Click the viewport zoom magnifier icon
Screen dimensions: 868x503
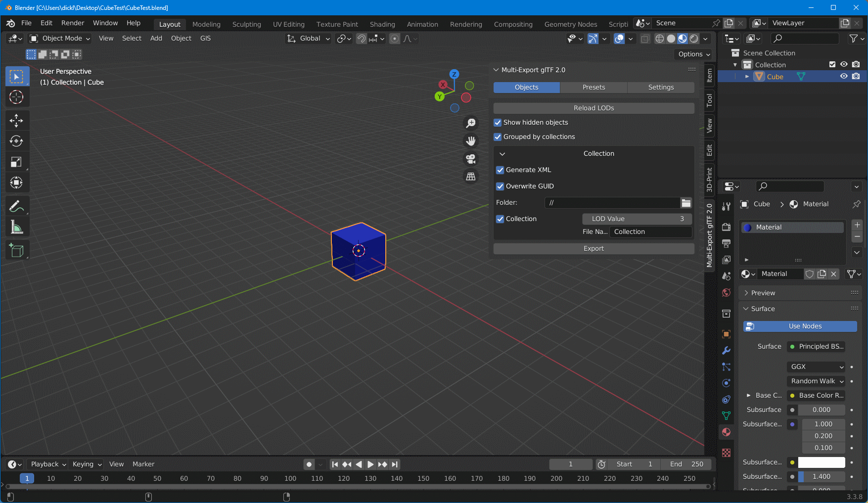[471, 123]
